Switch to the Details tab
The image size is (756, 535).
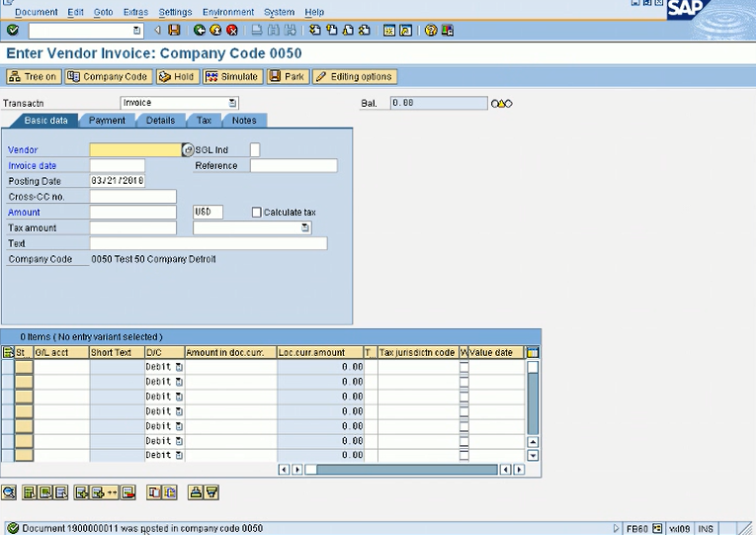[x=160, y=121]
